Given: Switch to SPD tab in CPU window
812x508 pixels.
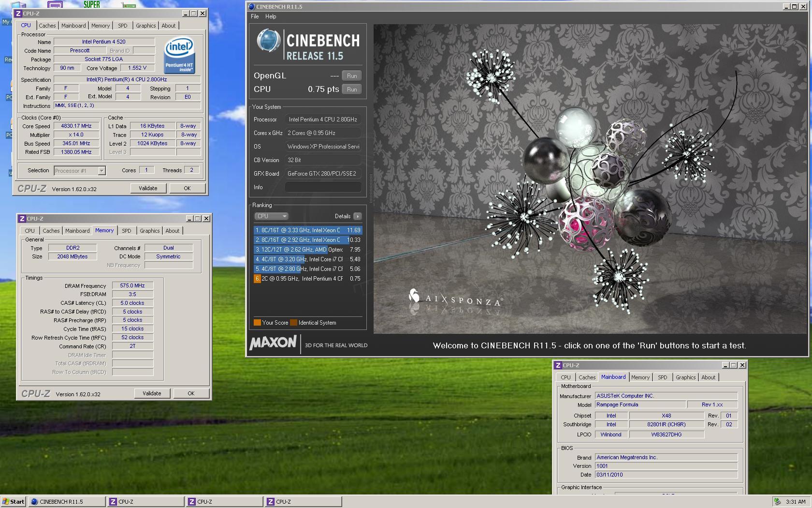Looking at the screenshot, I should click(x=123, y=26).
